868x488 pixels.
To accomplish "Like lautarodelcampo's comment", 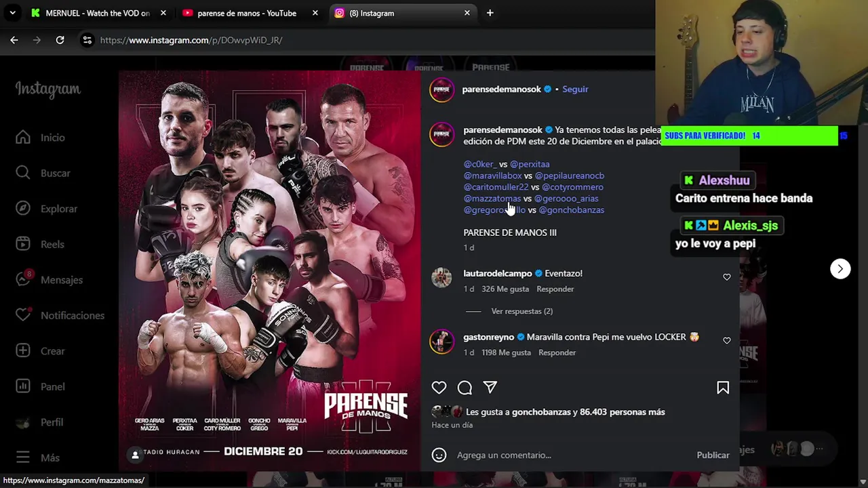I will pyautogui.click(x=727, y=277).
